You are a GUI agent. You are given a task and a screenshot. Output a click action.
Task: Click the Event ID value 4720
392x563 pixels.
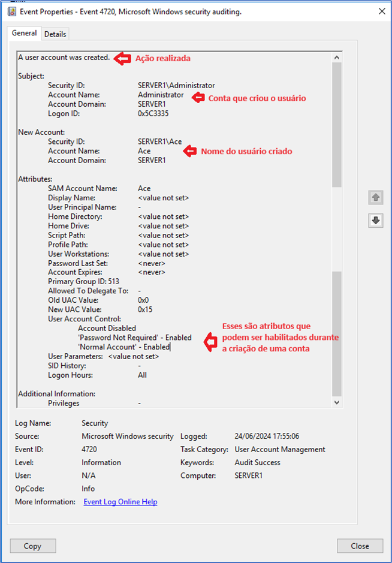pos(89,449)
